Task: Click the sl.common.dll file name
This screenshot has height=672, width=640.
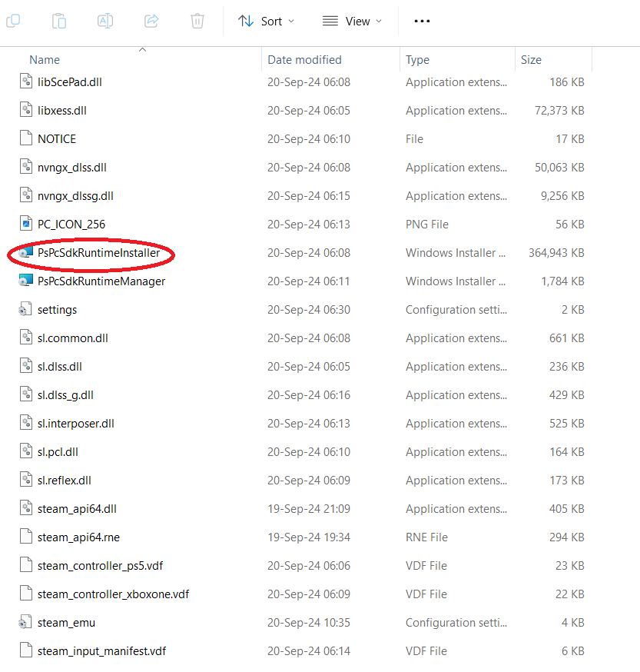Action: click(x=73, y=338)
